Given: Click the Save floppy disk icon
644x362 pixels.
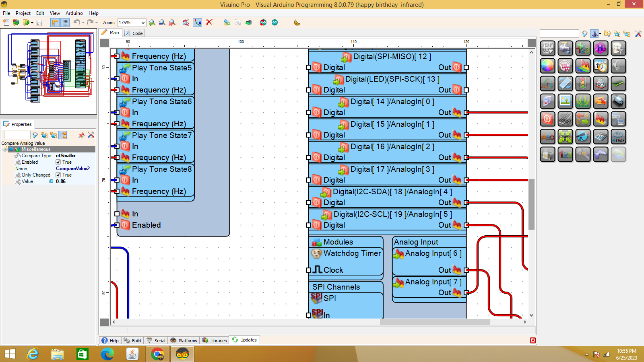Looking at the screenshot, I should 39,23.
